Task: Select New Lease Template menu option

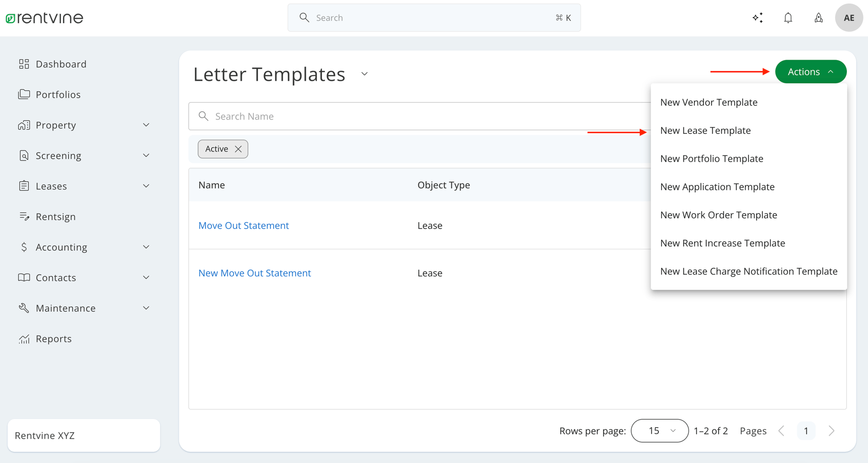Action: (x=705, y=130)
